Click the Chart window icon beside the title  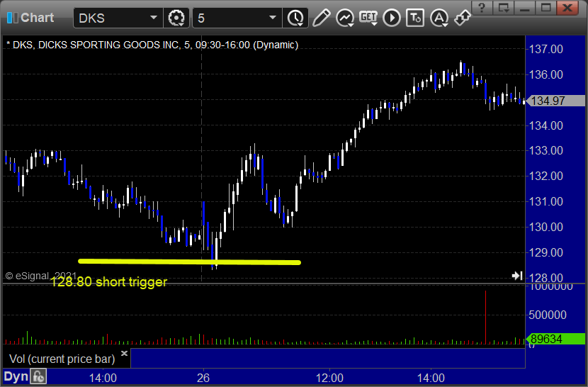[x=12, y=17]
